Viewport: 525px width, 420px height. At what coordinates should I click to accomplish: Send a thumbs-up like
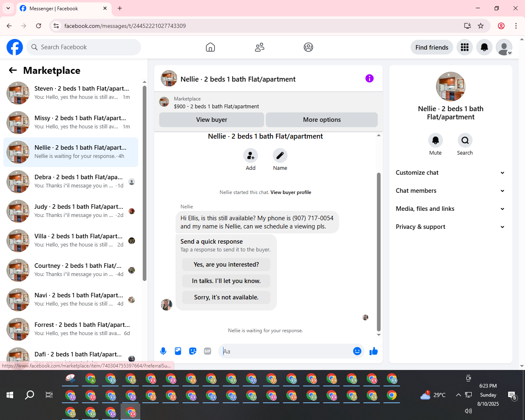click(x=374, y=351)
